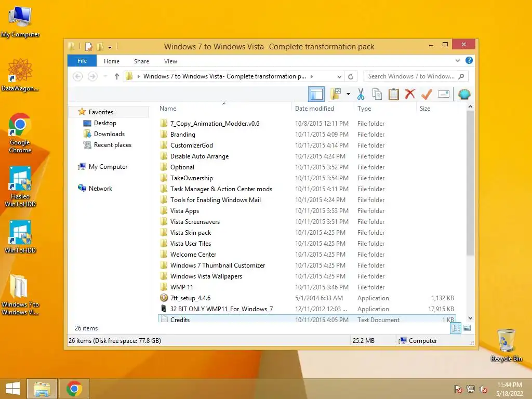Screen dimensions: 532x399
Task: Expand the ribbon with the chevron
Action: 457,61
